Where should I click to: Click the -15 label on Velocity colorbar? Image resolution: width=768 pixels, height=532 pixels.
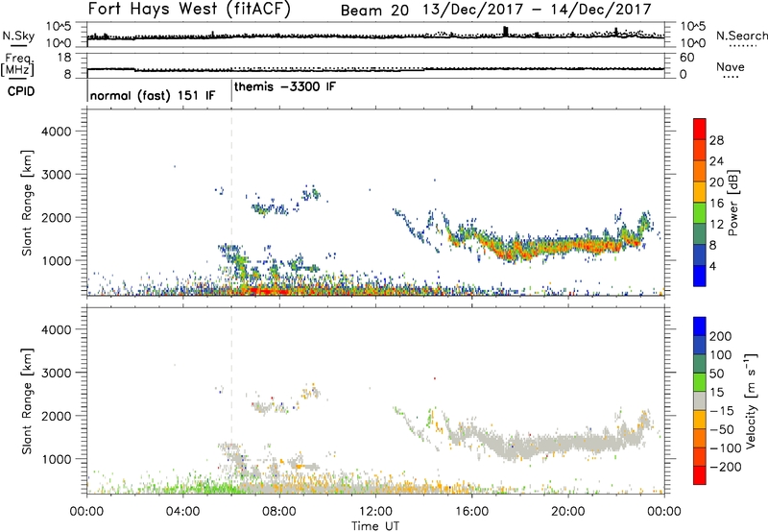pos(722,411)
